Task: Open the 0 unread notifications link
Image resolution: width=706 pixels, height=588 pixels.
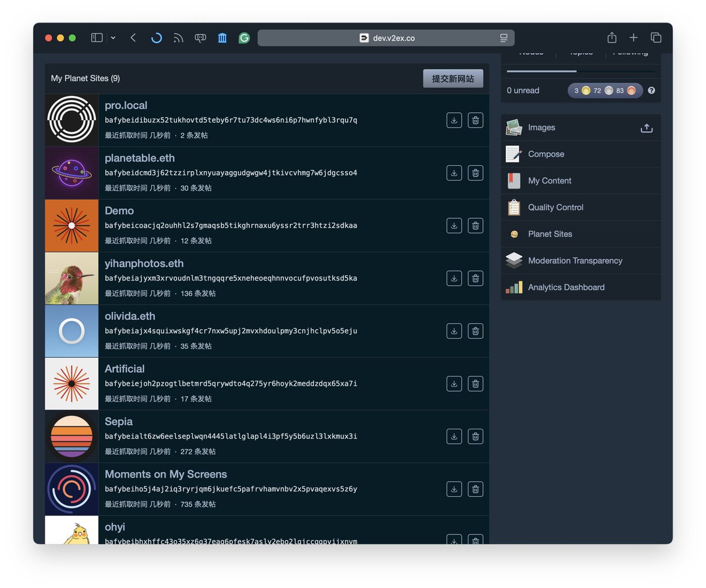Action: (523, 91)
